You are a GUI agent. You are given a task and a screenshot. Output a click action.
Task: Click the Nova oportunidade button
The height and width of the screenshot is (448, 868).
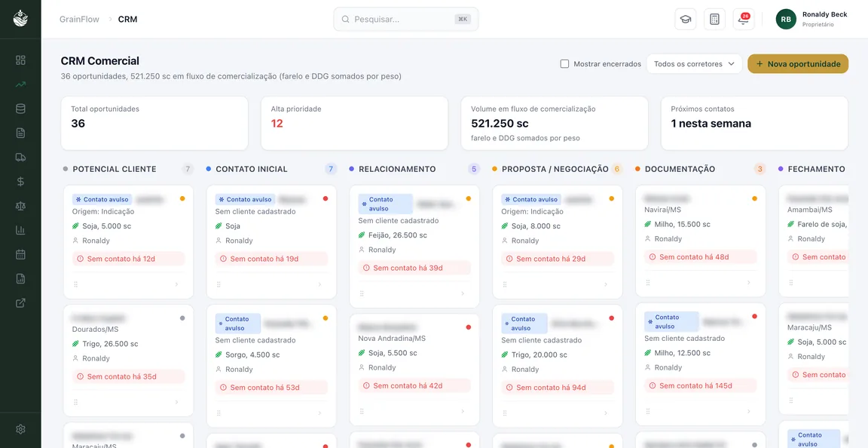tap(798, 64)
